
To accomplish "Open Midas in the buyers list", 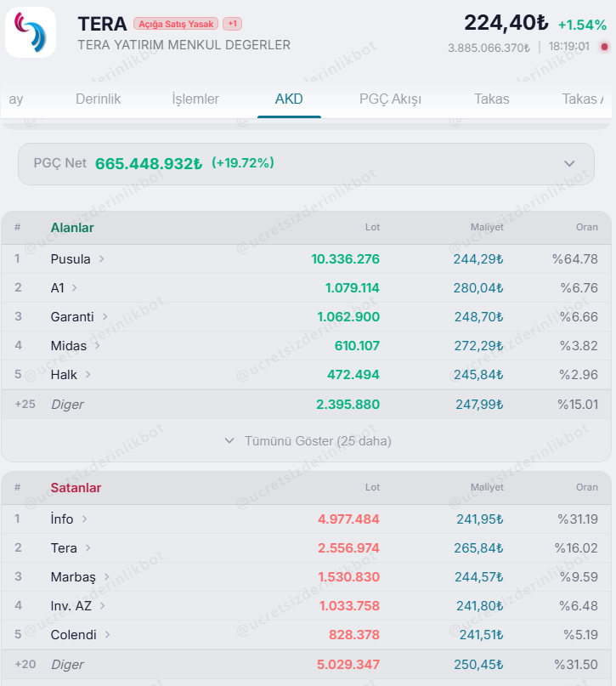I will click(x=69, y=346).
